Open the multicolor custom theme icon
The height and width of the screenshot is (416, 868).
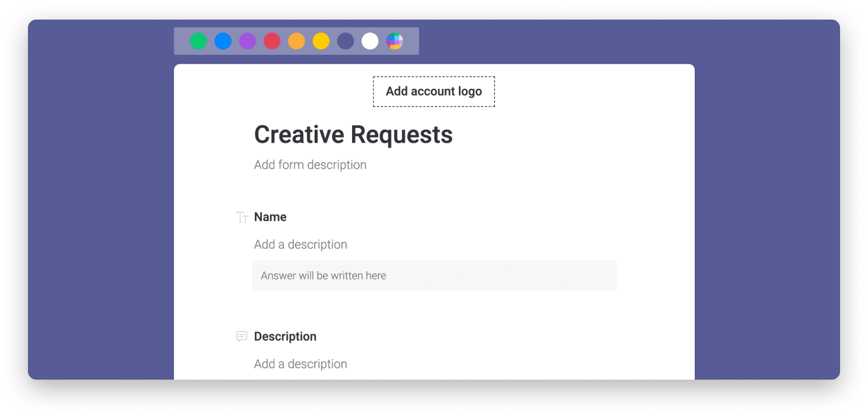pyautogui.click(x=395, y=41)
